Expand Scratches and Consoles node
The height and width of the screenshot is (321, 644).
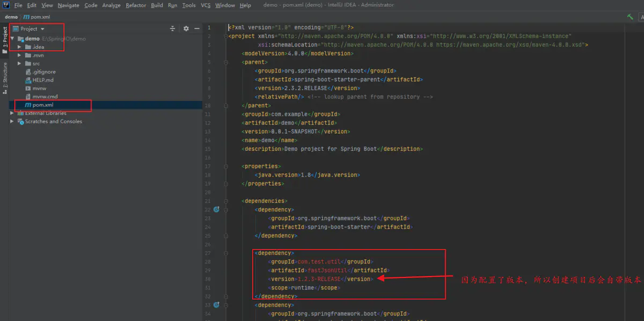pyautogui.click(x=12, y=121)
